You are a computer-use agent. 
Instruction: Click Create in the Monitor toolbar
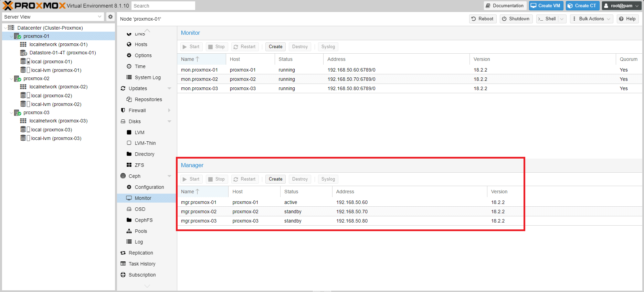pyautogui.click(x=275, y=47)
